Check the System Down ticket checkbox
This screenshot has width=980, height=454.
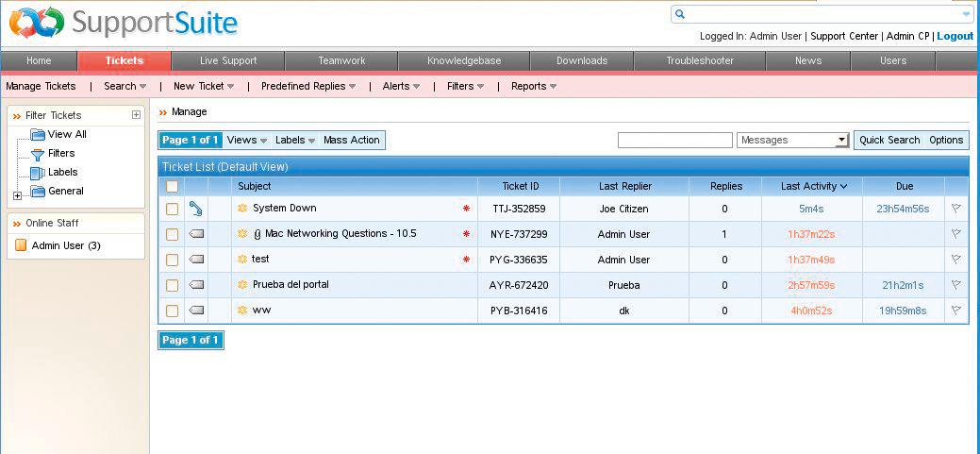[172, 209]
